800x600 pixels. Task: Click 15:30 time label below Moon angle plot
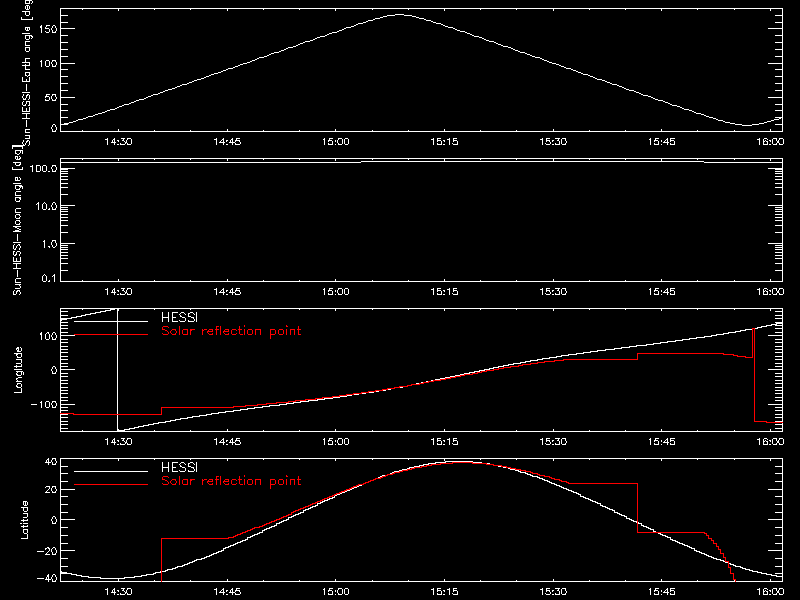[553, 291]
